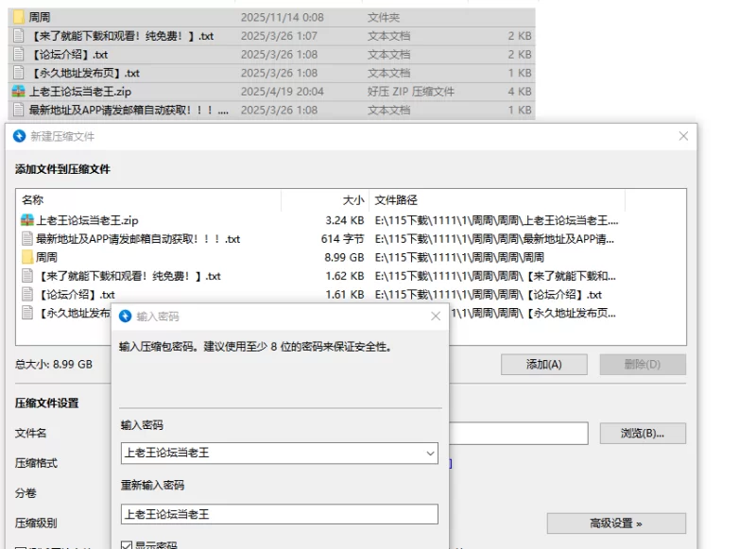Select 【论坛介绍】.txt row in archive list
Image resolution: width=756 pixels, height=549 pixels.
pos(320,294)
